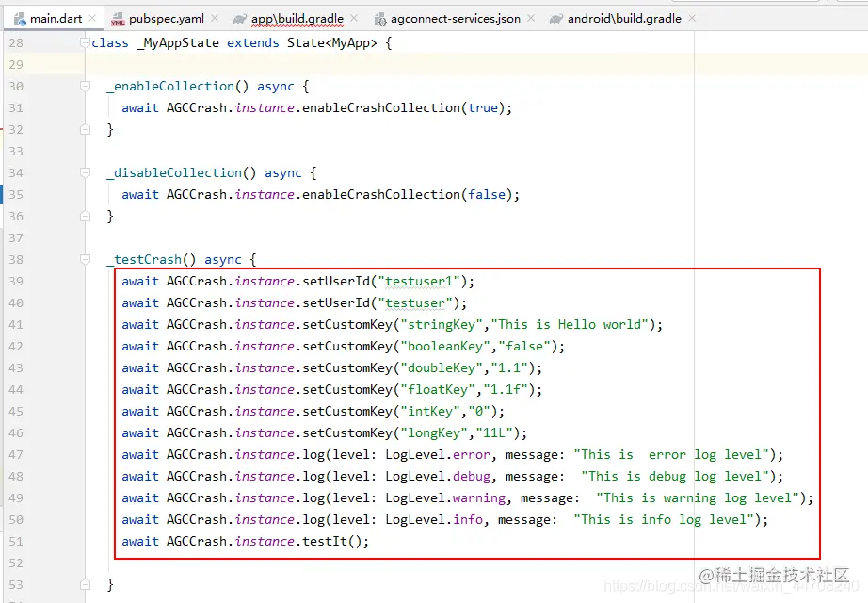The height and width of the screenshot is (603, 868).
Task: Collapse the _disableCollection method fold on line 34
Action: 86,172
